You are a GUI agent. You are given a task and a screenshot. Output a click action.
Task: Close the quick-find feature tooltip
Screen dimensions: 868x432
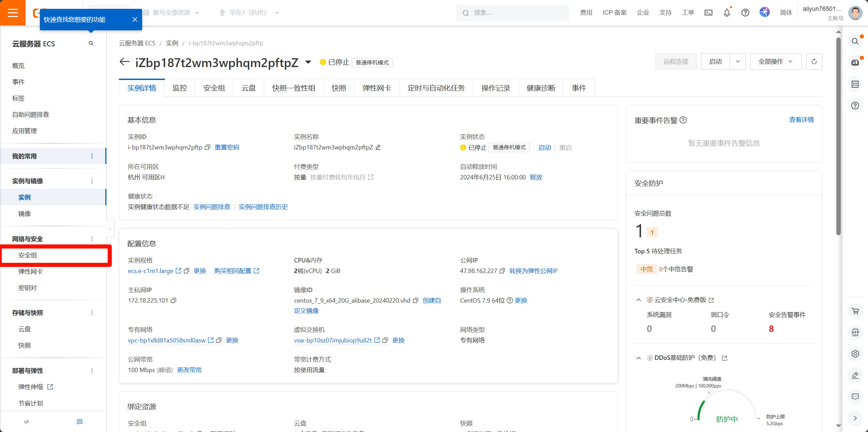[x=135, y=19]
